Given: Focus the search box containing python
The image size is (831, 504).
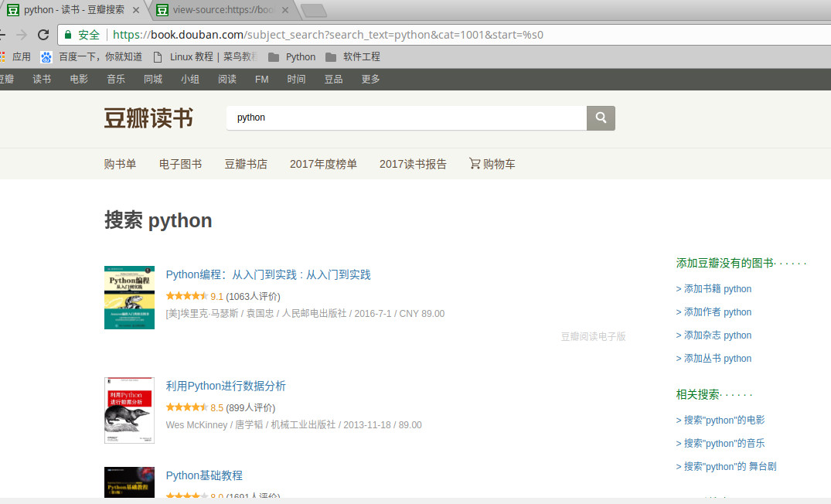Looking at the screenshot, I should 406,117.
